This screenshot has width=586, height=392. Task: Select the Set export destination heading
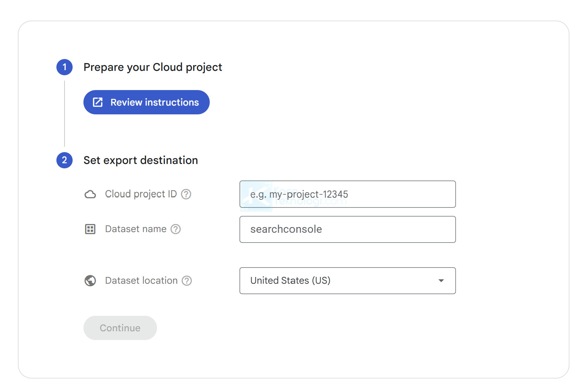[141, 160]
